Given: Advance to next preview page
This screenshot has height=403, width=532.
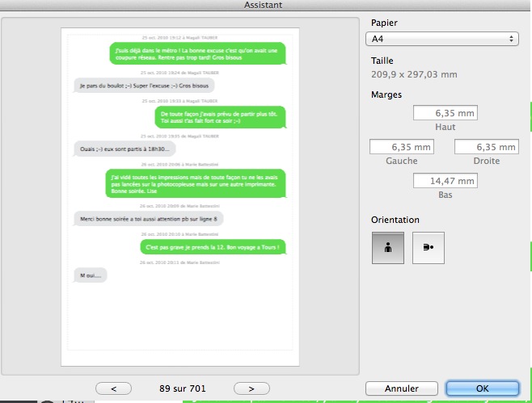Looking at the screenshot, I should click(x=252, y=388).
